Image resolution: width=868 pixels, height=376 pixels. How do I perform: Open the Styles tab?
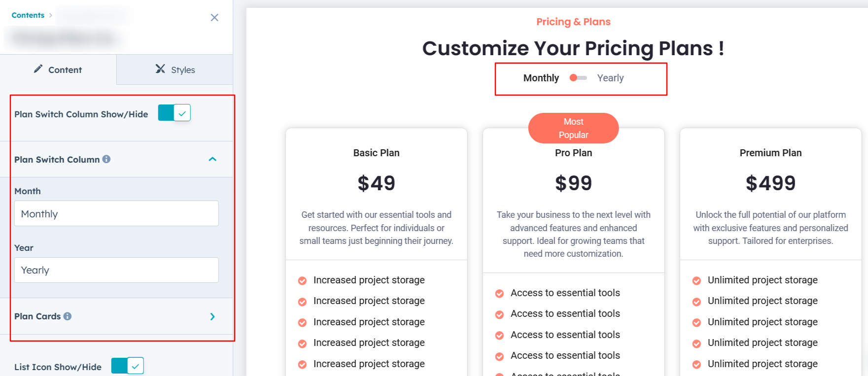(175, 70)
